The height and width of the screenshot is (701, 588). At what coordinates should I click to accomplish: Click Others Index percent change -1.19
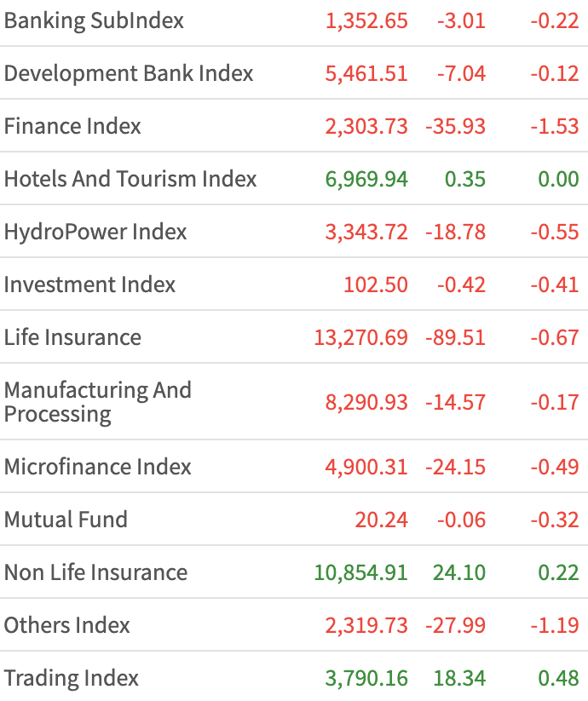coord(554,625)
